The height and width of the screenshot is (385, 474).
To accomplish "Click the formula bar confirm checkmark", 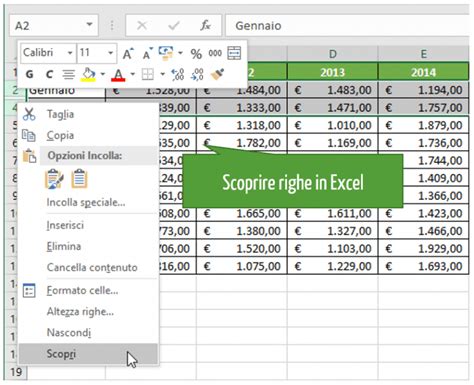I will [174, 25].
